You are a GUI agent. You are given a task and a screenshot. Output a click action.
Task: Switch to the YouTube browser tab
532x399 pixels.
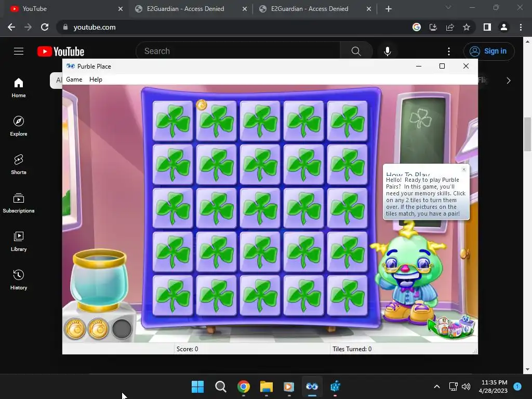pos(66,9)
